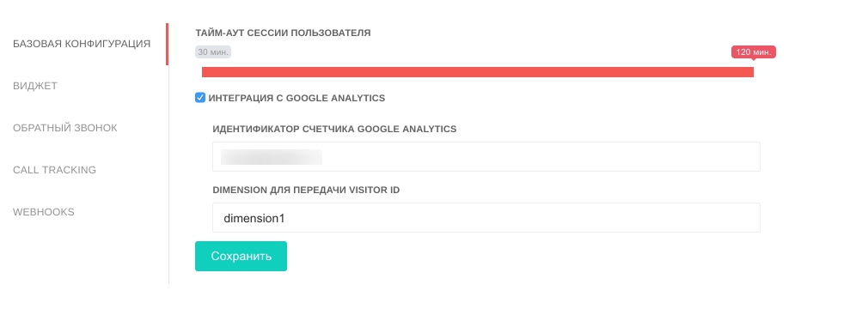This screenshot has height=309, width=868.
Task: Select the Call Tracking menu item
Action: (x=54, y=170)
